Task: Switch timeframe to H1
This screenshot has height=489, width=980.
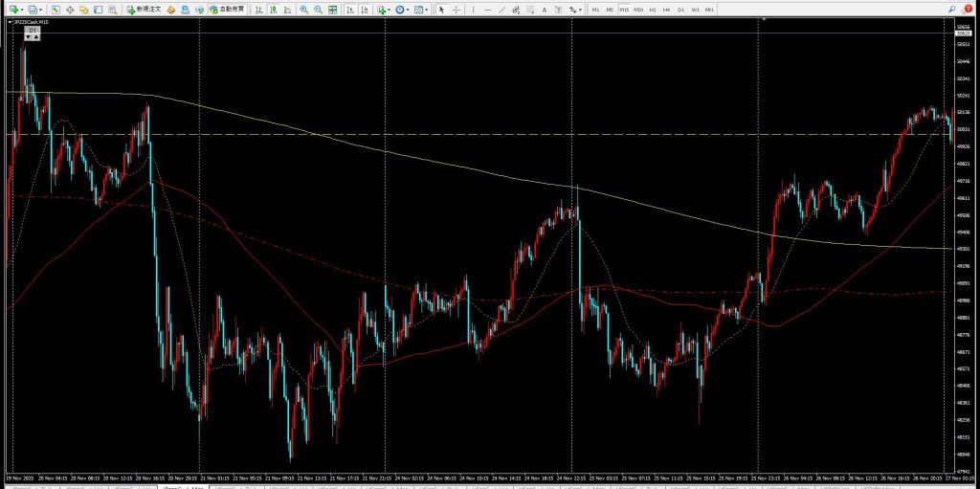Action: click(653, 9)
